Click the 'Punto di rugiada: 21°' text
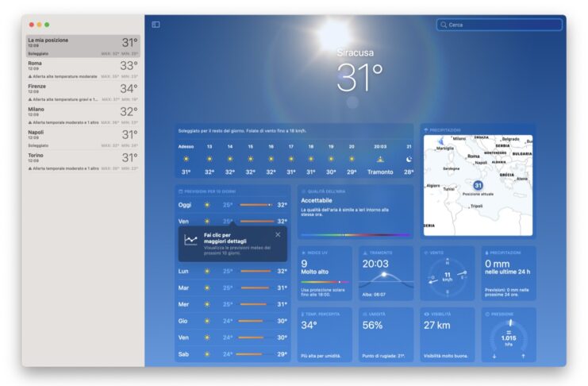The height and width of the screenshot is (386, 588). pos(383,356)
